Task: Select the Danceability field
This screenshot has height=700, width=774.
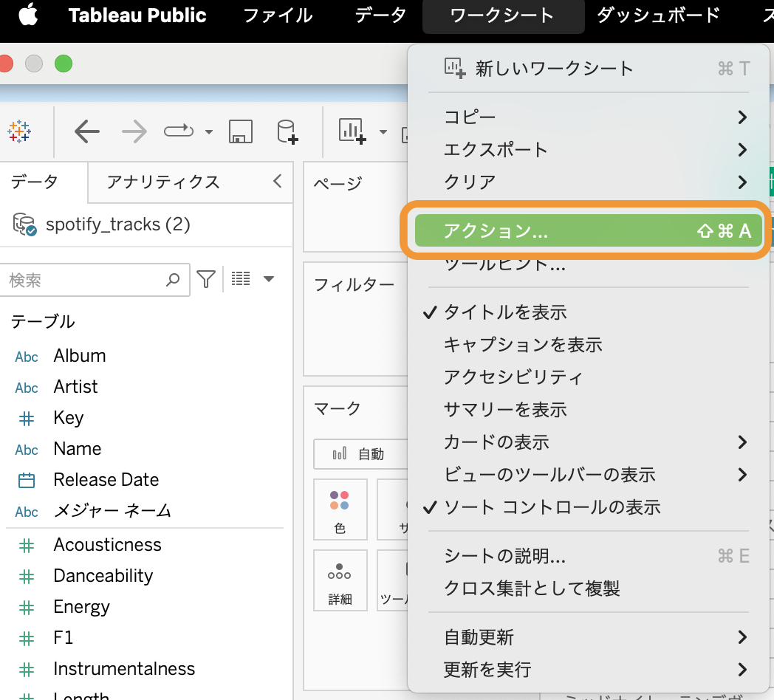Action: pos(103,576)
